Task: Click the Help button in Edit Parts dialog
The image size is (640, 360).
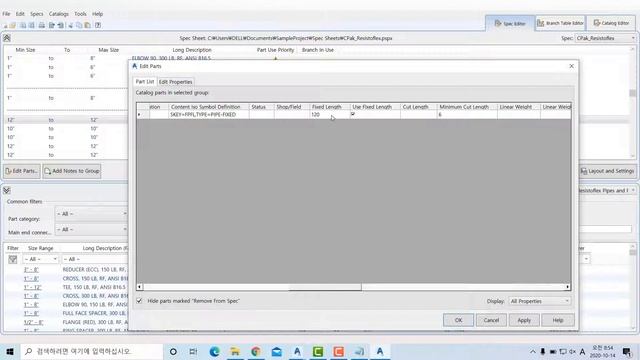Action: click(558, 320)
